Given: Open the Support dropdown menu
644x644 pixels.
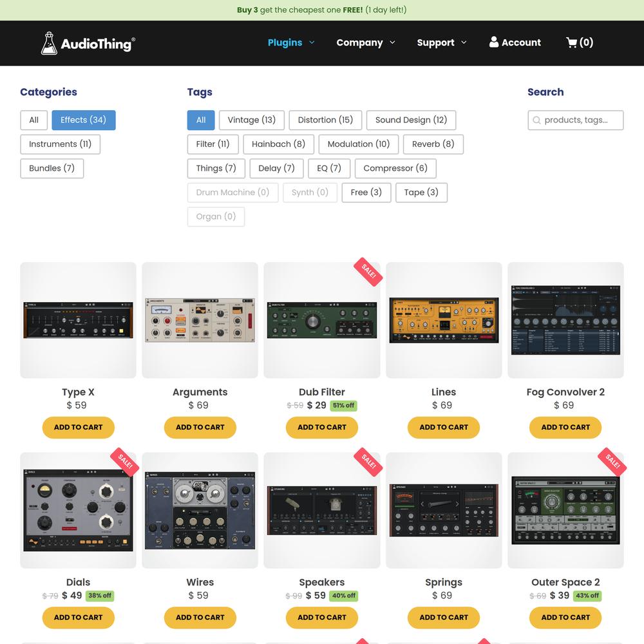Looking at the screenshot, I should 441,43.
